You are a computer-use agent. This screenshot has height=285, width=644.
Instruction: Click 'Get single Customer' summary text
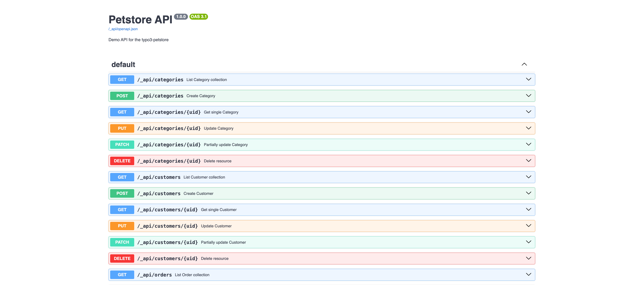(x=219, y=210)
